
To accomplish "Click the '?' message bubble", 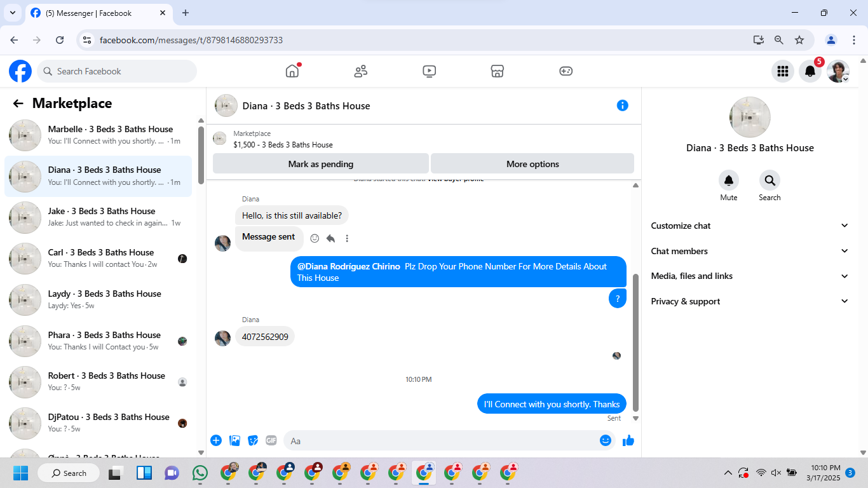I will pos(618,299).
